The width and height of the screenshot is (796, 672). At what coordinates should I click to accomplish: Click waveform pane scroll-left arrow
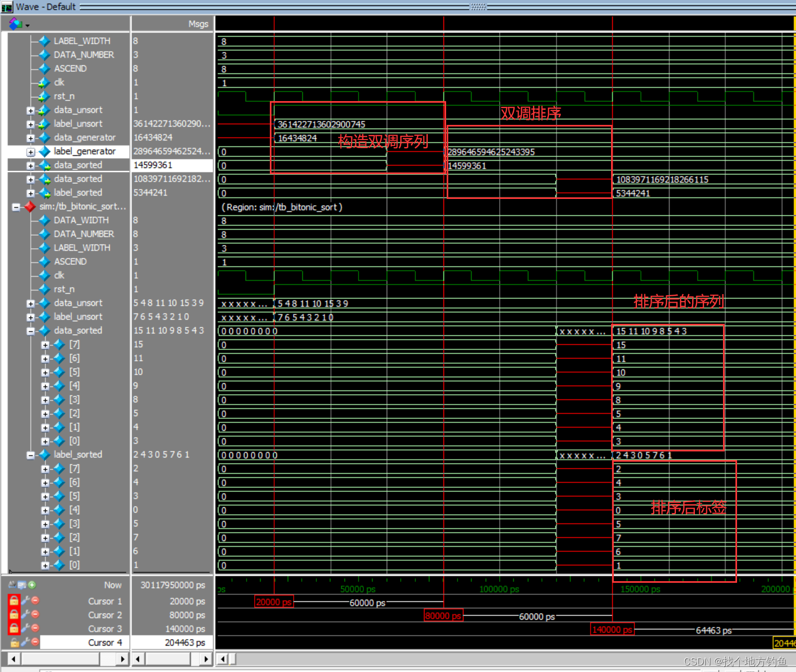tap(222, 658)
